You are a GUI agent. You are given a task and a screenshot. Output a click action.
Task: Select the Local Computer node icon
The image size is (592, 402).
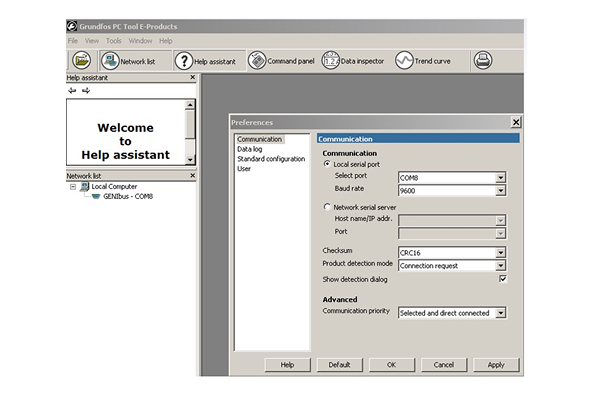click(85, 186)
